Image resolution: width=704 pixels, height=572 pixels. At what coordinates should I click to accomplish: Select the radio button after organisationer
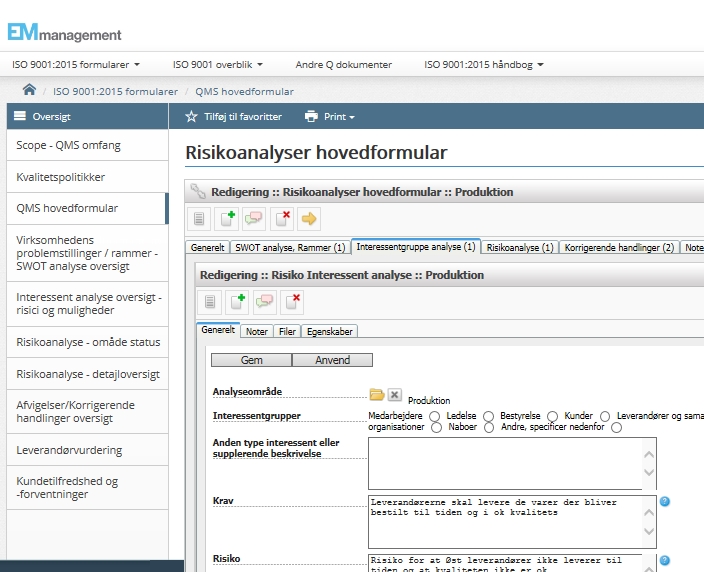point(436,427)
